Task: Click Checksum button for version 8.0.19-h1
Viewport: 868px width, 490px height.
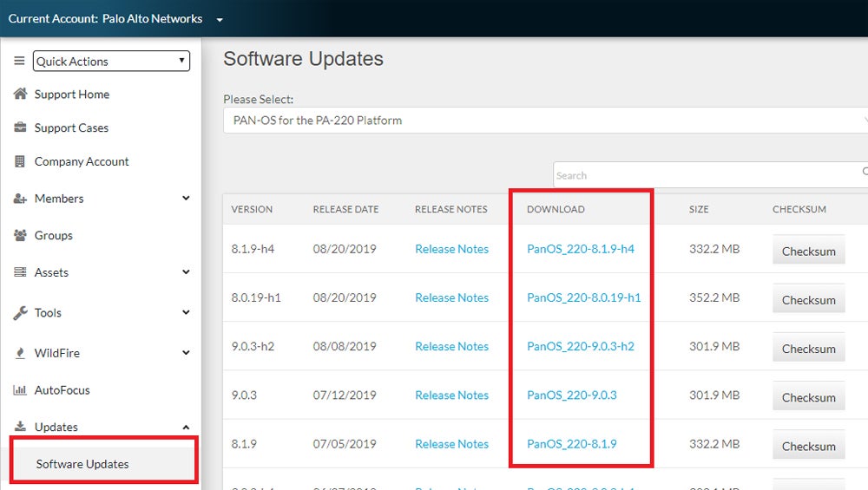Action: click(x=808, y=300)
